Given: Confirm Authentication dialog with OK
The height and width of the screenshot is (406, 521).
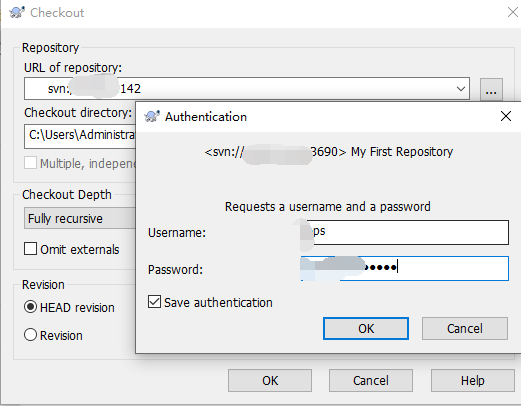Looking at the screenshot, I should [366, 329].
